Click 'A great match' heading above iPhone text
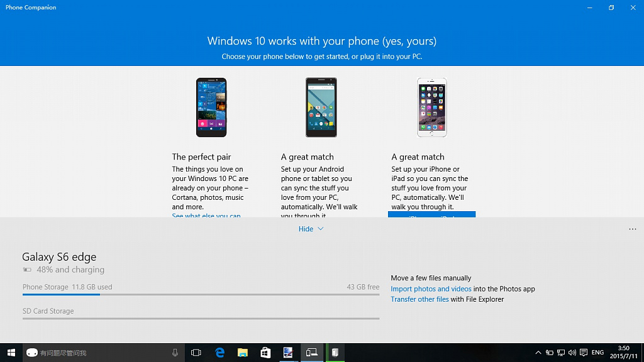Image resolution: width=644 pixels, height=362 pixels. (418, 156)
